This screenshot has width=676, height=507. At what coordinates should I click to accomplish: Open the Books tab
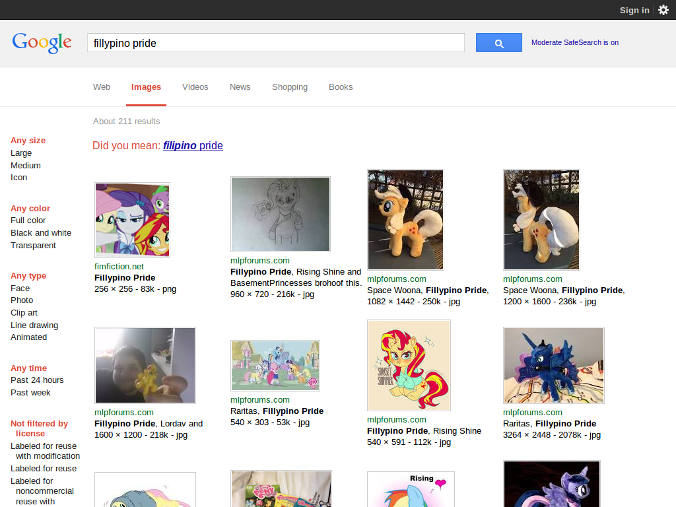point(341,87)
